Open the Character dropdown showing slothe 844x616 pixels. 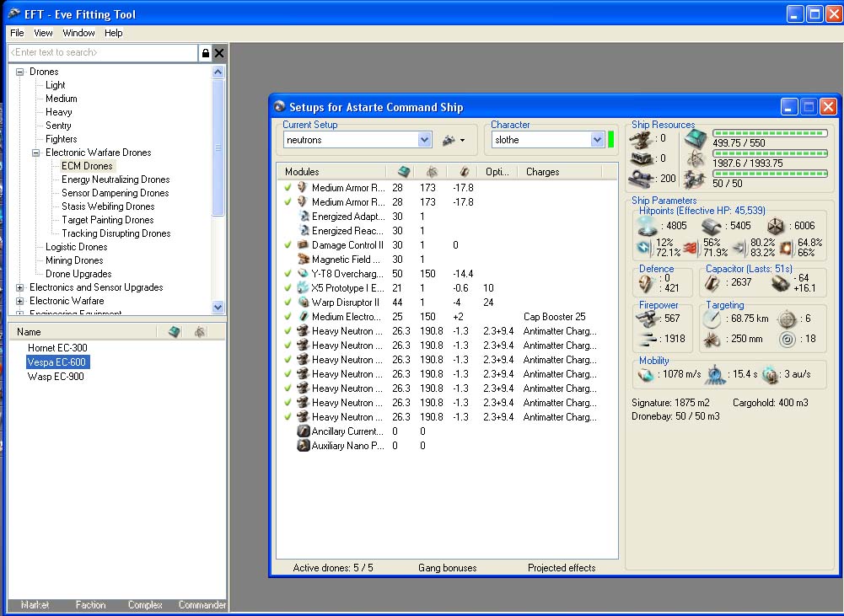[597, 140]
